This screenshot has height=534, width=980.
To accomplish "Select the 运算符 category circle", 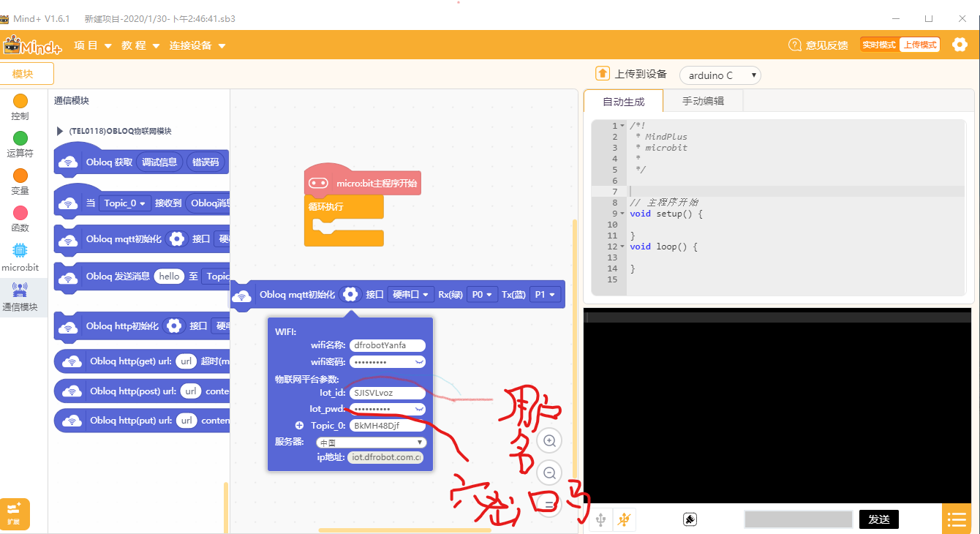I will (x=20, y=138).
